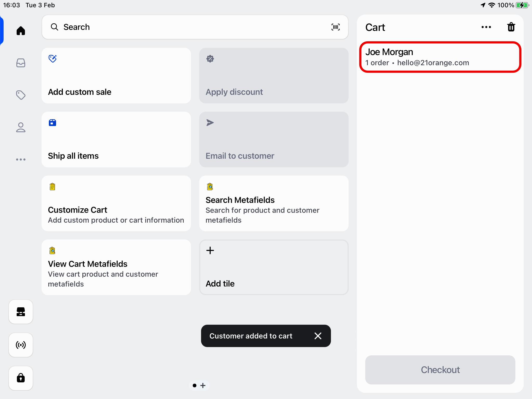
Task: Open the Home tab in sidebar
Action: click(x=21, y=31)
